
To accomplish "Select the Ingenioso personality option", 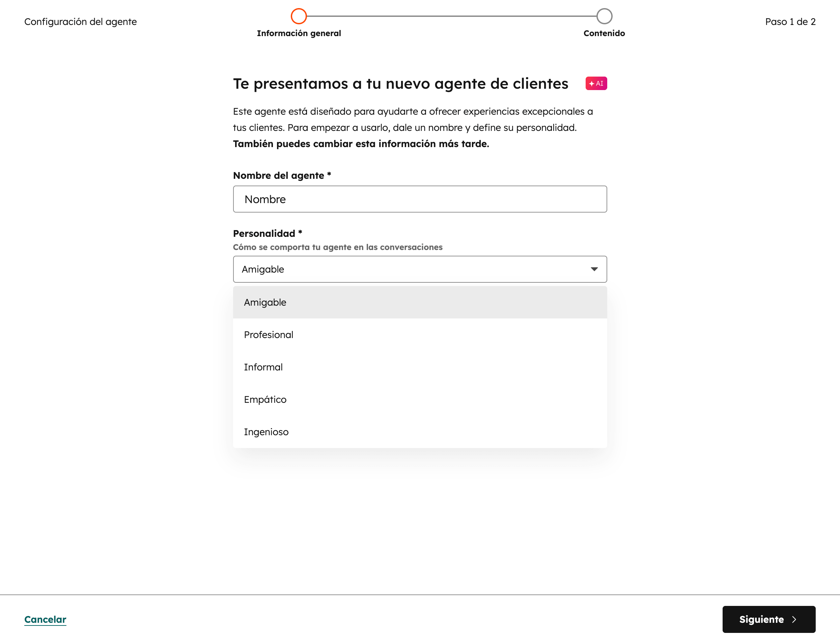I will coord(266,431).
